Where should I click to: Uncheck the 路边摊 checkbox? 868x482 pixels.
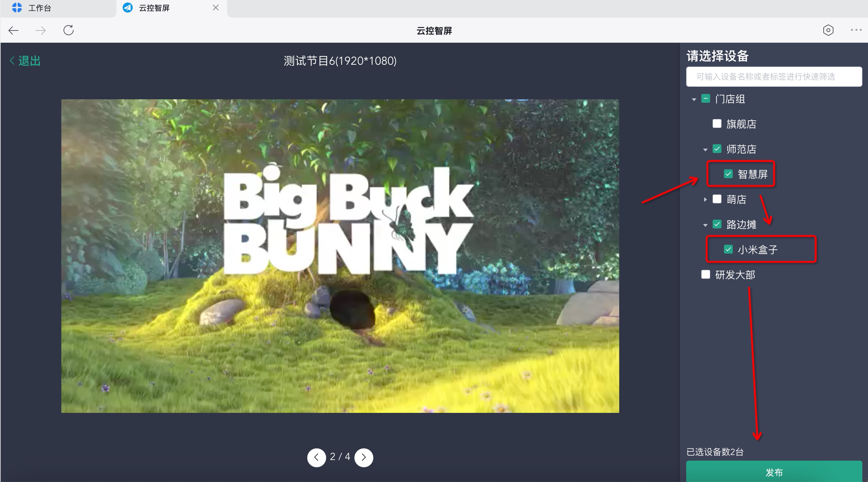pyautogui.click(x=717, y=224)
